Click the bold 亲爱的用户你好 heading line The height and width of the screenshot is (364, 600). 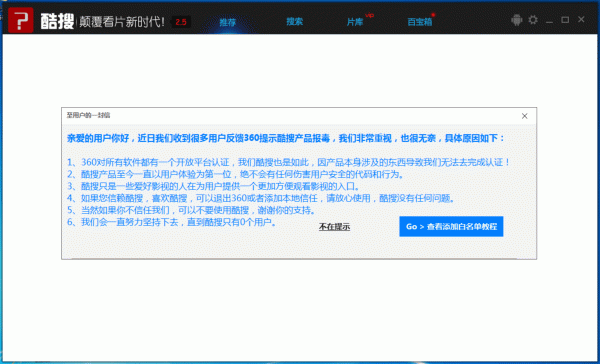point(286,138)
